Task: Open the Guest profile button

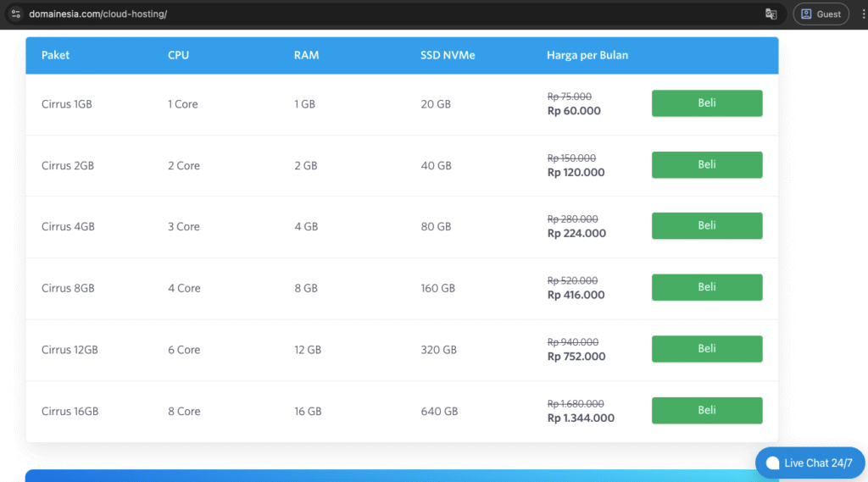Action: click(x=821, y=14)
